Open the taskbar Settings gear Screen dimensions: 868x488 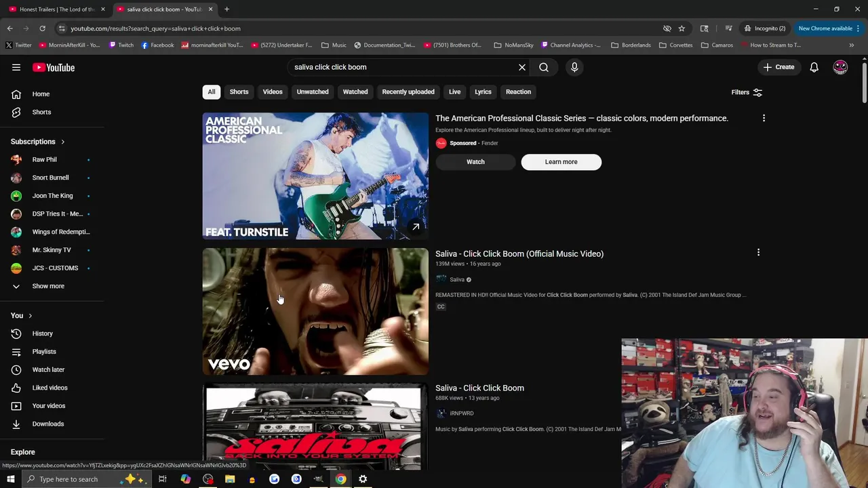(x=363, y=479)
